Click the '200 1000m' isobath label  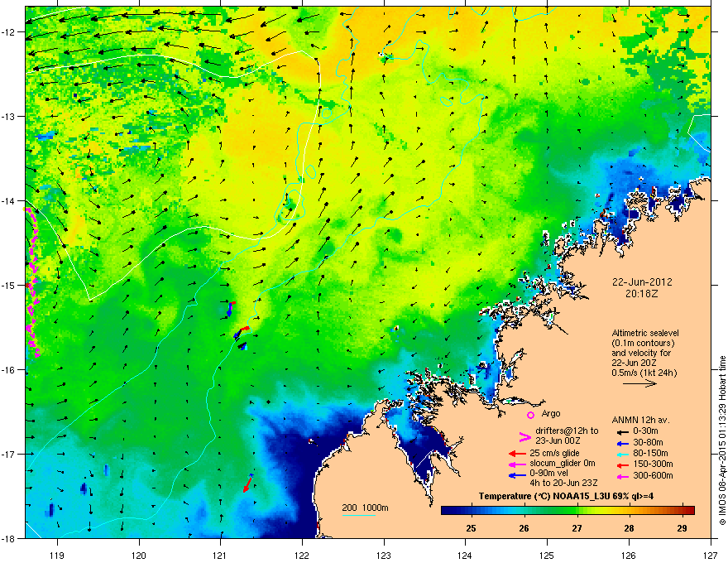(365, 508)
